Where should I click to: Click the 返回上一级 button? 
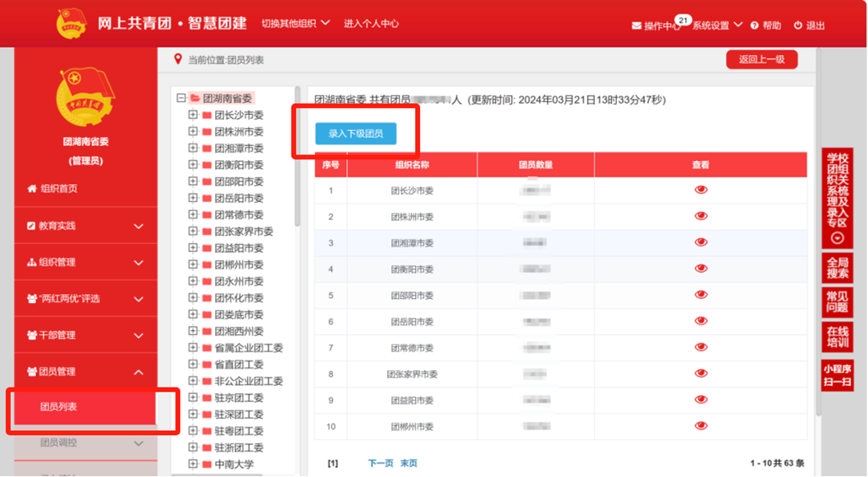[x=761, y=59]
